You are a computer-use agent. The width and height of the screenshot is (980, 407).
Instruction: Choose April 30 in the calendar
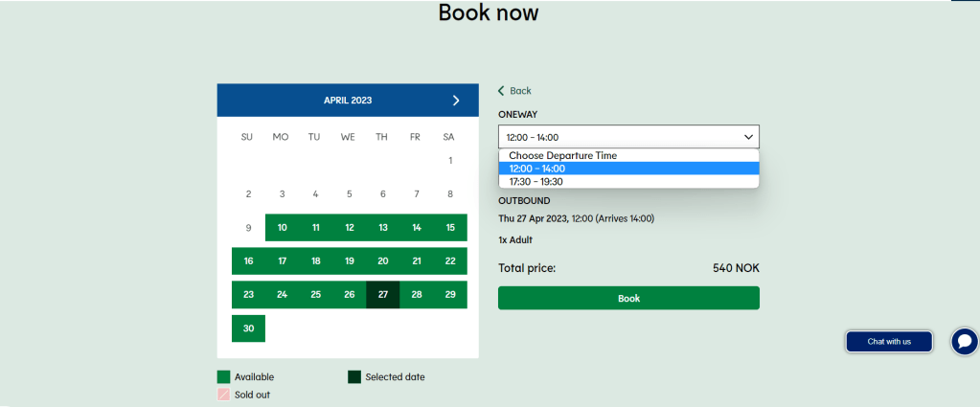point(248,328)
